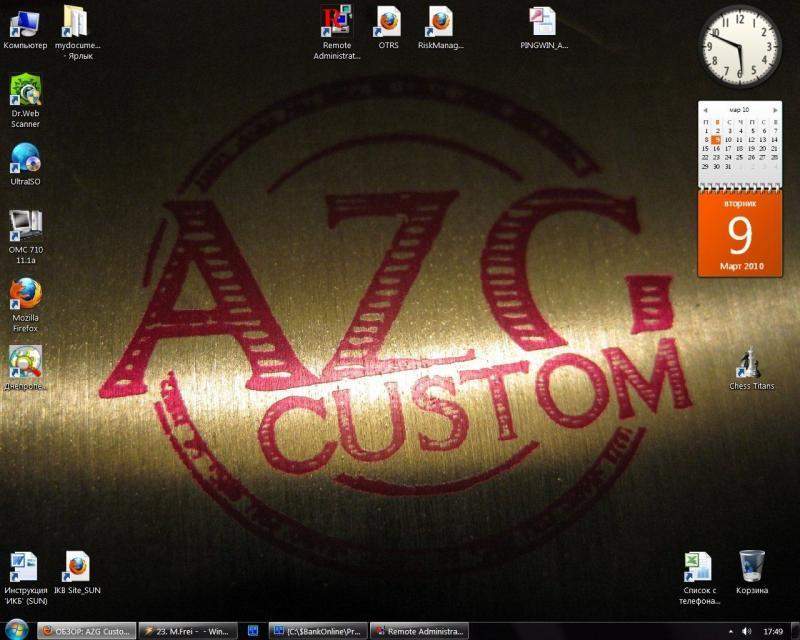Select the PINGWIN_A... file icon
Viewport: 800px width, 640px height.
coord(543,28)
